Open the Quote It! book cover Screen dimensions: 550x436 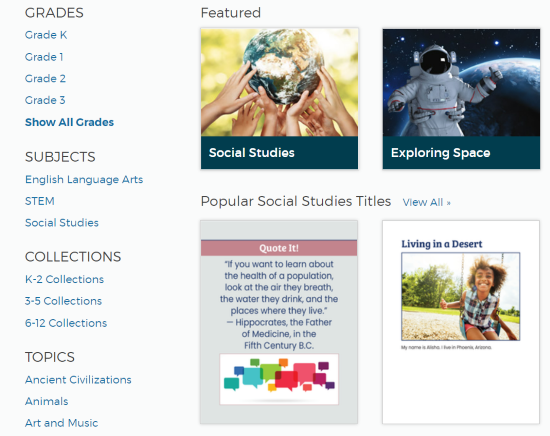pyautogui.click(x=279, y=322)
